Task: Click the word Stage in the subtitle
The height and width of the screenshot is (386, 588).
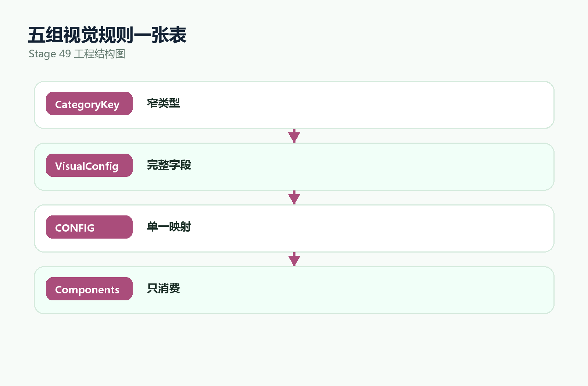Action: [x=42, y=54]
